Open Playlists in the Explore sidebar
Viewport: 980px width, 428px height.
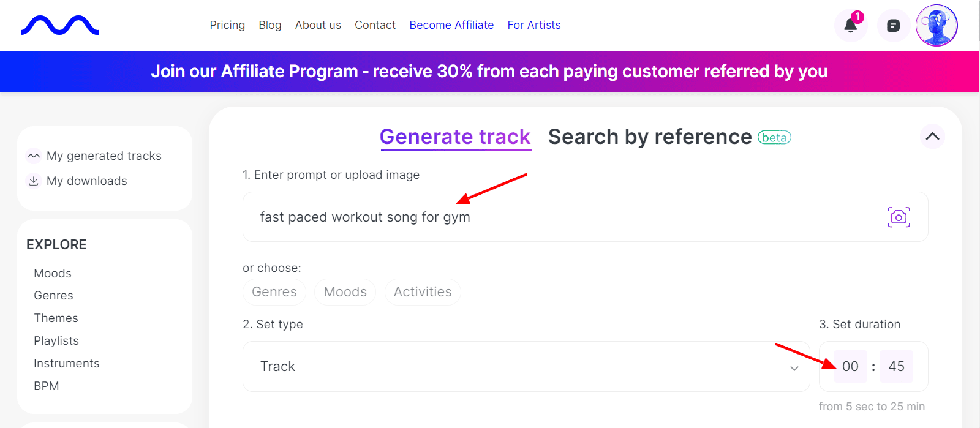tap(56, 341)
